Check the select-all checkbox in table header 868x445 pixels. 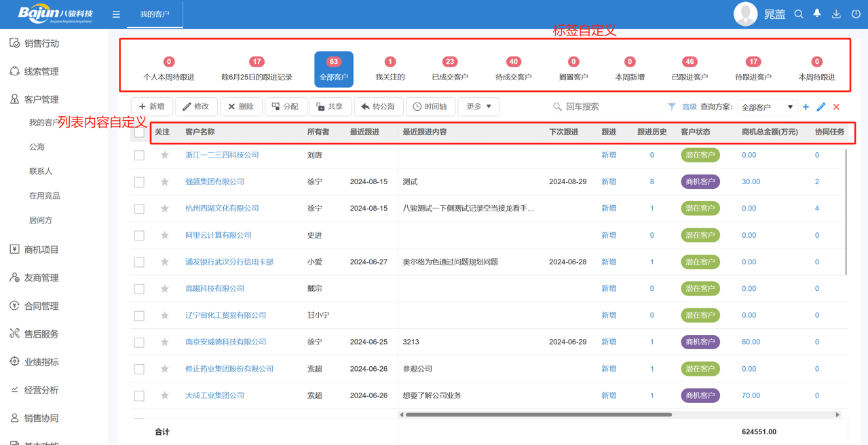point(139,133)
